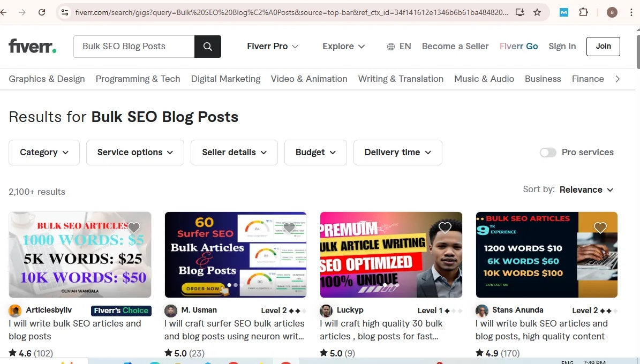
Task: Open Programming & Tech category
Action: (138, 79)
